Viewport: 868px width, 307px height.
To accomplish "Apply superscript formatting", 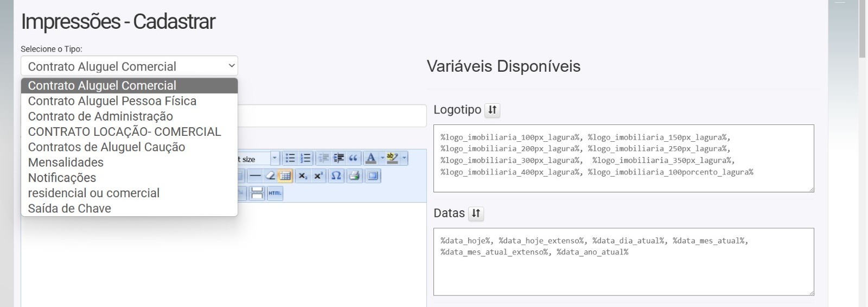I will pos(318,176).
